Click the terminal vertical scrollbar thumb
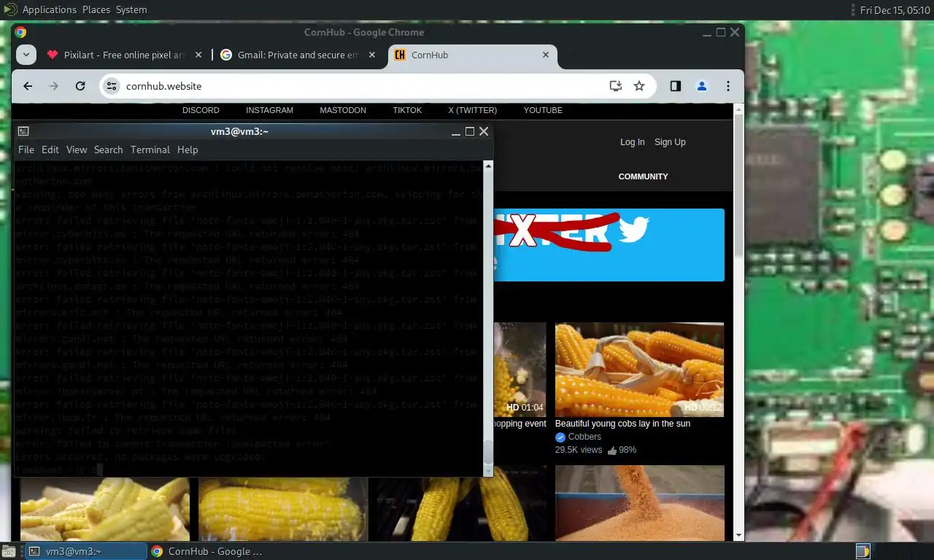This screenshot has height=560, width=934. 488,453
